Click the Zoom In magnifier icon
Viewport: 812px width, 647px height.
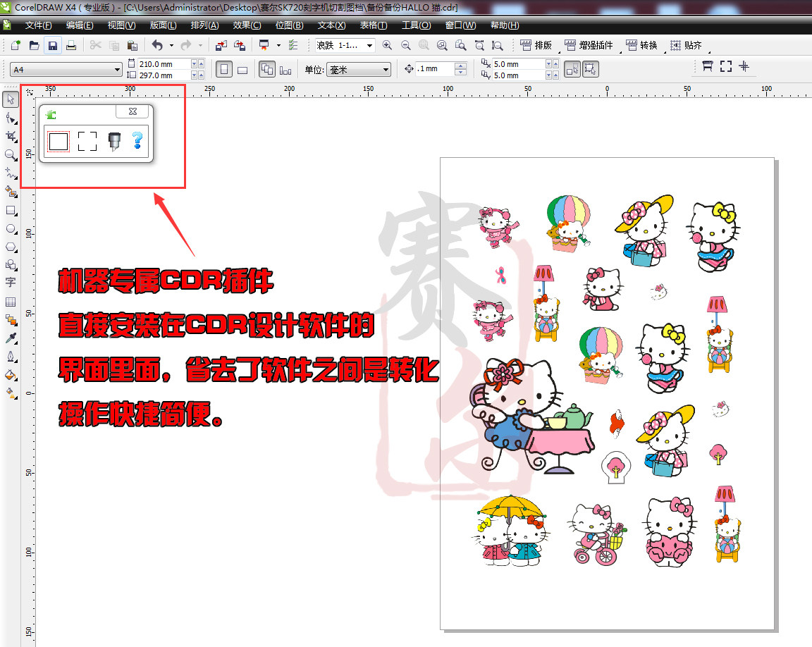pyautogui.click(x=387, y=46)
